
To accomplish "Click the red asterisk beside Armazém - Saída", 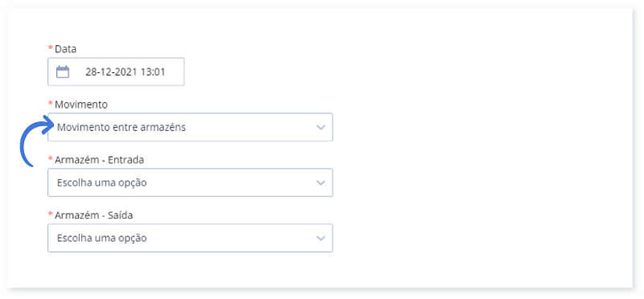I will coord(51,215).
